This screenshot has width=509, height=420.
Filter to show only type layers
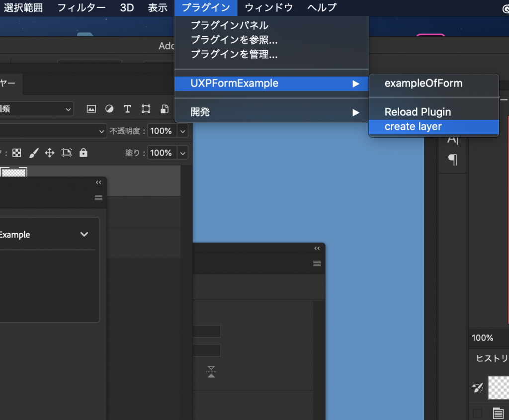pos(127,108)
